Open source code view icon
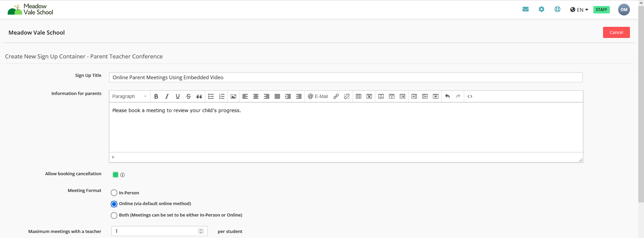Image resolution: width=644 pixels, height=238 pixels. [470, 96]
